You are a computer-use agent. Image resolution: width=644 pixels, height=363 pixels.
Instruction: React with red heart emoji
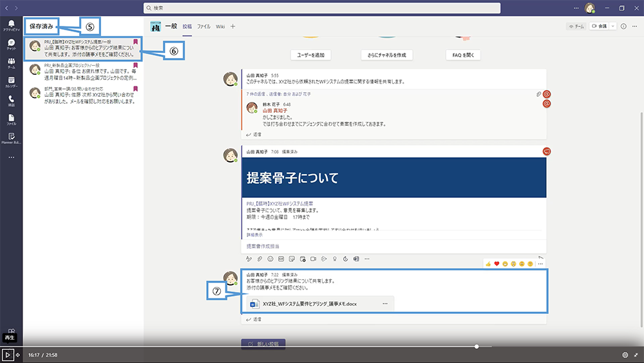(497, 264)
